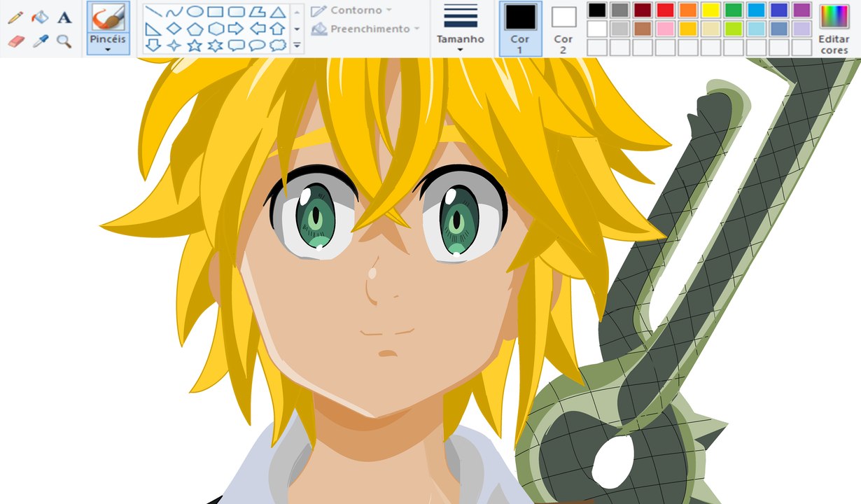Move to next row of shapes gallery
Viewport: 861px width, 504px height.
(x=297, y=29)
